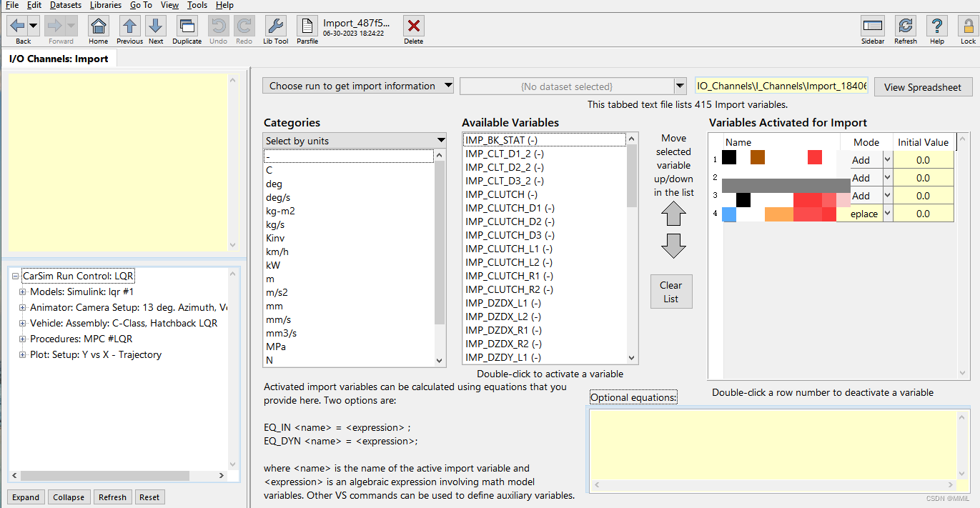Click the Clear List button

[670, 292]
